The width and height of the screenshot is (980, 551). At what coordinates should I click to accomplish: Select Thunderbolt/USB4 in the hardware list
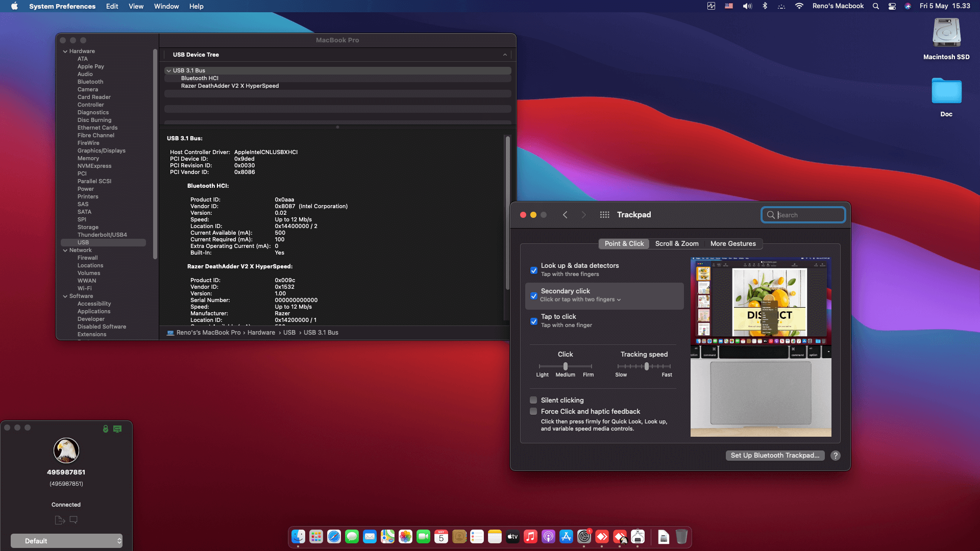pyautogui.click(x=102, y=235)
